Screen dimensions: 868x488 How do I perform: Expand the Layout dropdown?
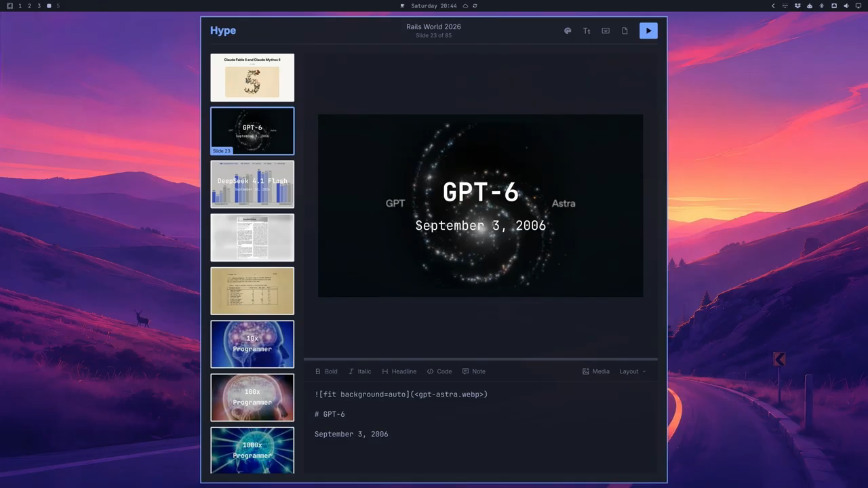[633, 371]
